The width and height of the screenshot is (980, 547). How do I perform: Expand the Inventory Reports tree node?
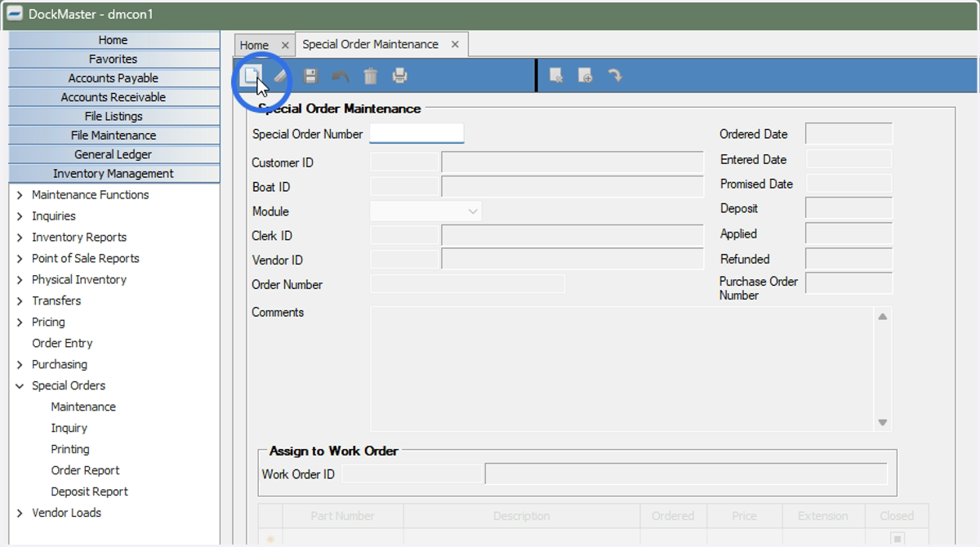coord(20,238)
